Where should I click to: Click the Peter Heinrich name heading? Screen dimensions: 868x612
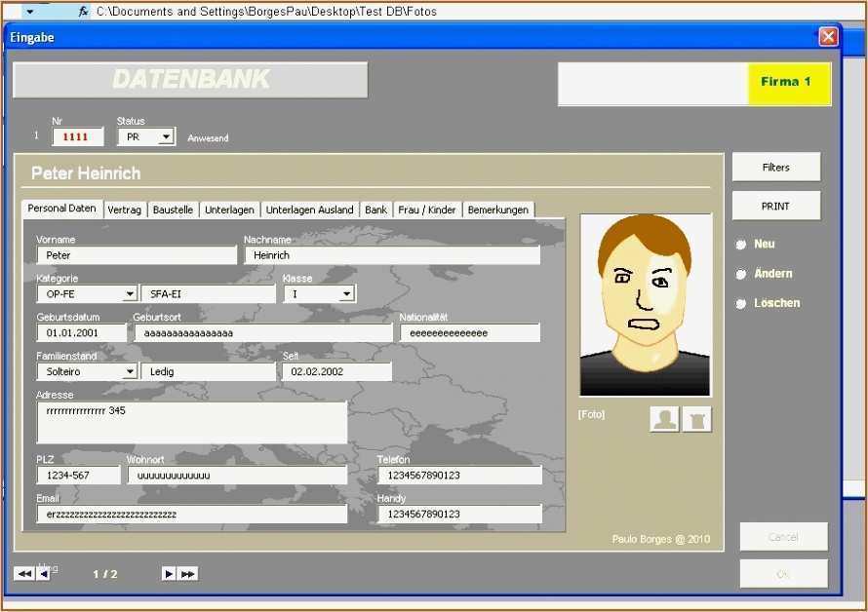[86, 173]
